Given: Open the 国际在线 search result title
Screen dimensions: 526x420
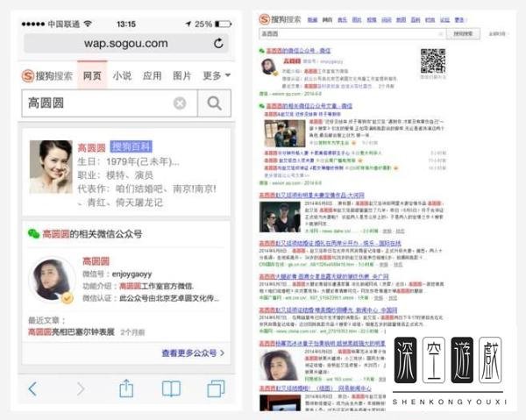Looking at the screenshot, I should pos(331,243).
